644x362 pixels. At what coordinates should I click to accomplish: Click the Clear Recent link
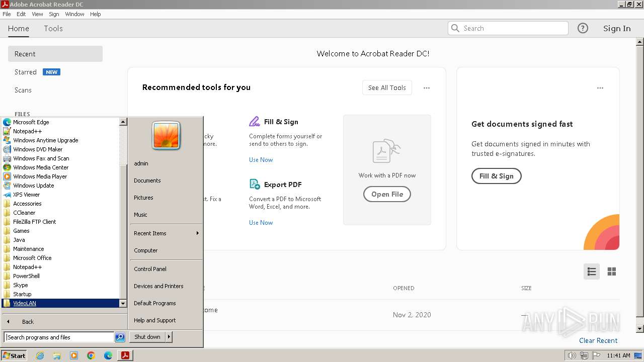point(598,340)
